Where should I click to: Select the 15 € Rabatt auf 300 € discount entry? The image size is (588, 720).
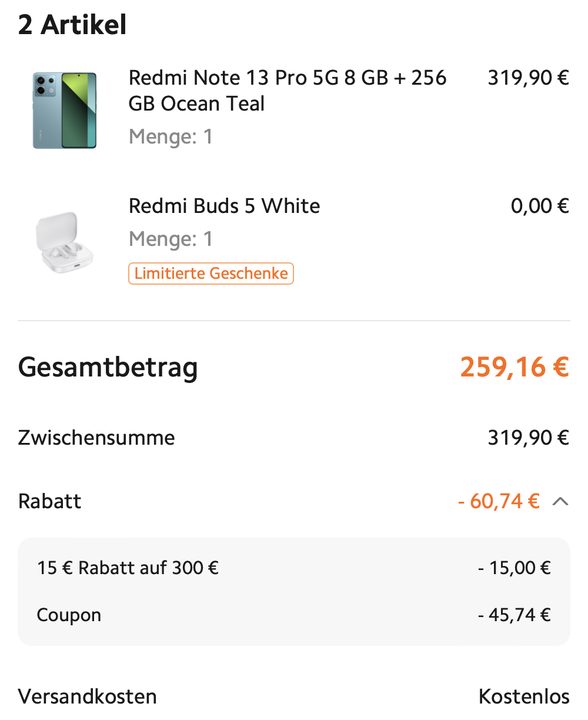pyautogui.click(x=128, y=568)
